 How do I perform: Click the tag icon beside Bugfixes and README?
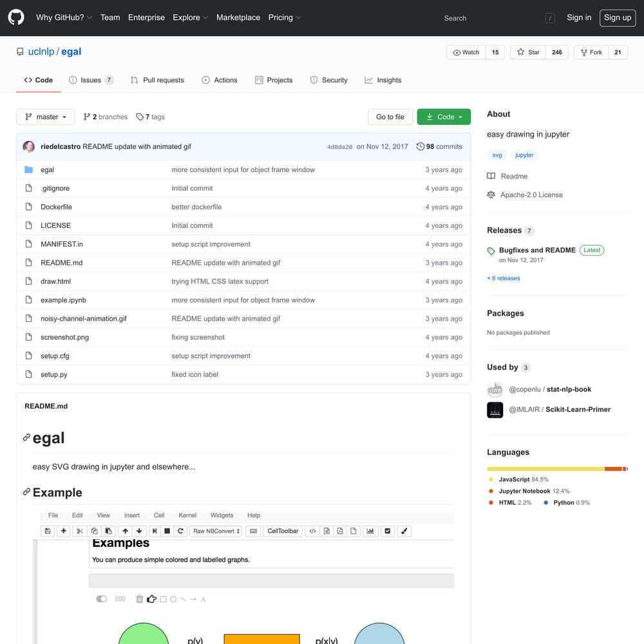coord(491,251)
